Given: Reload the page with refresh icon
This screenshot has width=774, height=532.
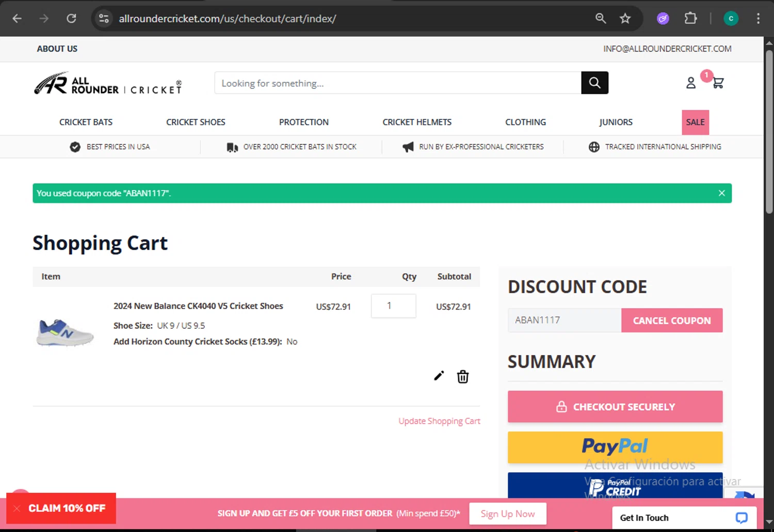Looking at the screenshot, I should [x=71, y=19].
